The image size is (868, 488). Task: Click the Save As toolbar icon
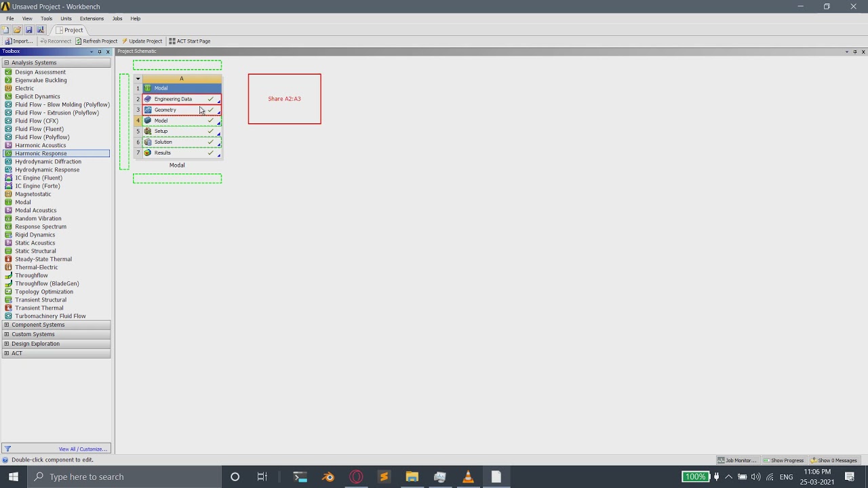(x=40, y=30)
